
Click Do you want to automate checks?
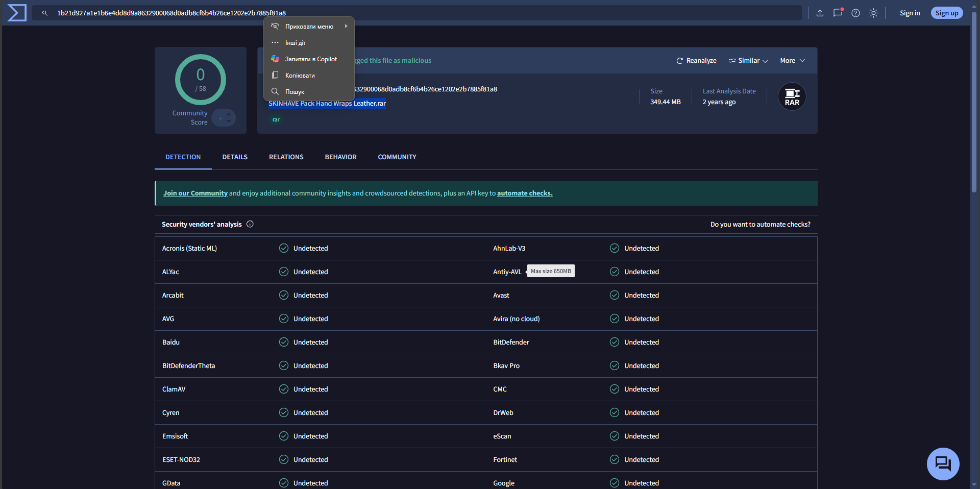tap(760, 225)
